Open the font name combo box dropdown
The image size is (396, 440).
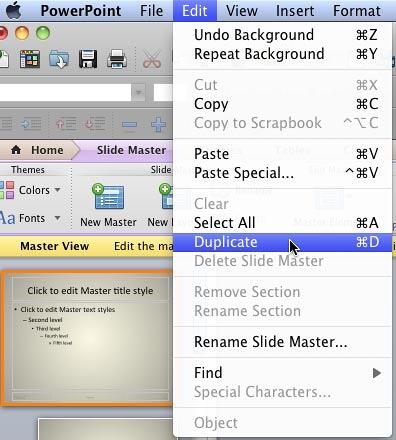138,92
